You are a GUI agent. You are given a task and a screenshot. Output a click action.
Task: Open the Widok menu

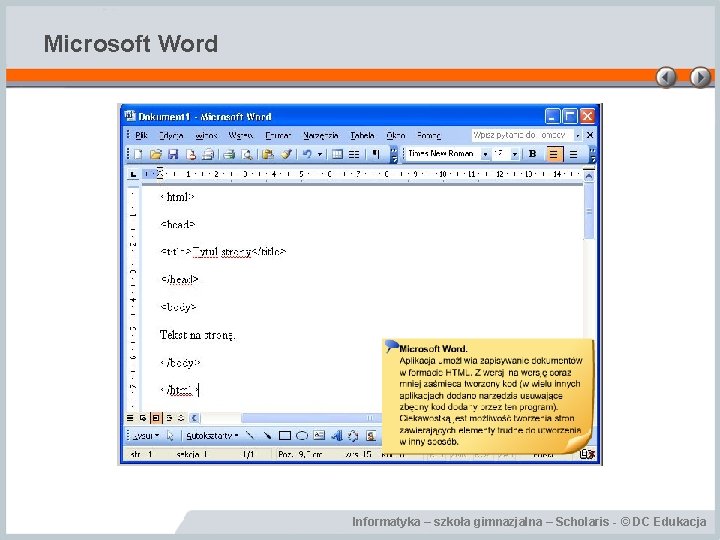[206, 135]
